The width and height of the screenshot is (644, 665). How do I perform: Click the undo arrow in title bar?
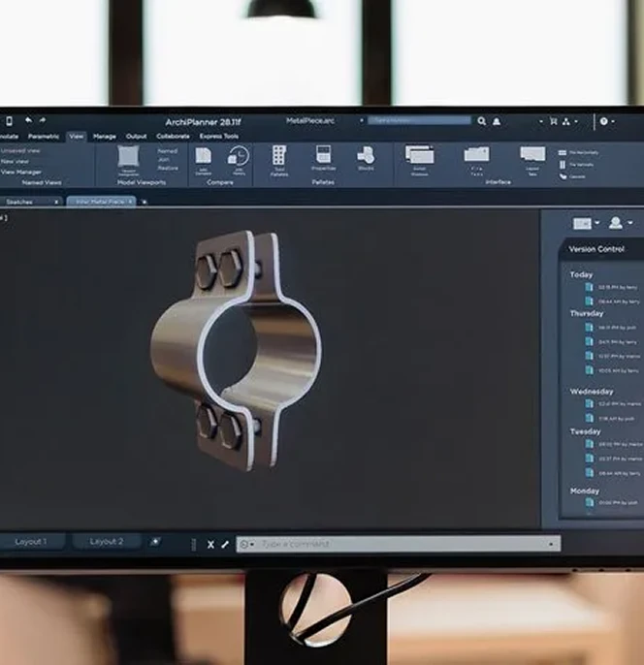coord(29,120)
